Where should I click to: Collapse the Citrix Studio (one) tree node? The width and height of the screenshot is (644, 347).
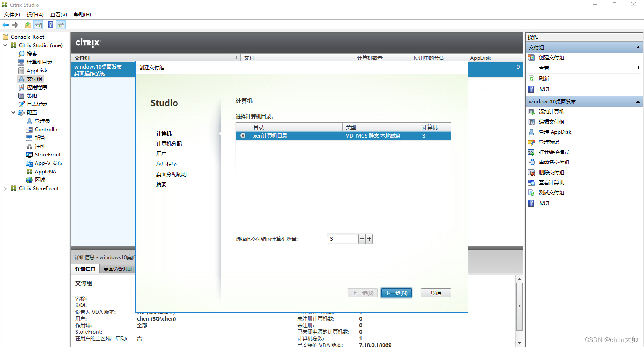point(5,45)
